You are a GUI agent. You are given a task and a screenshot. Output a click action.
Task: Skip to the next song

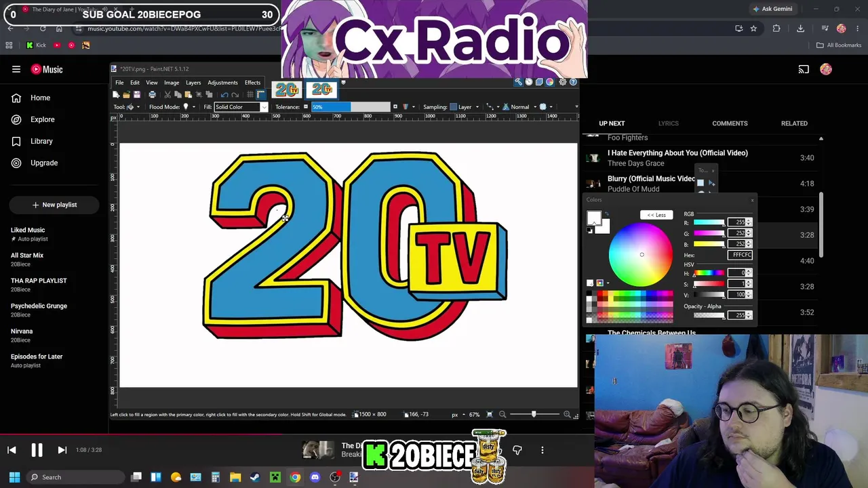point(62,450)
